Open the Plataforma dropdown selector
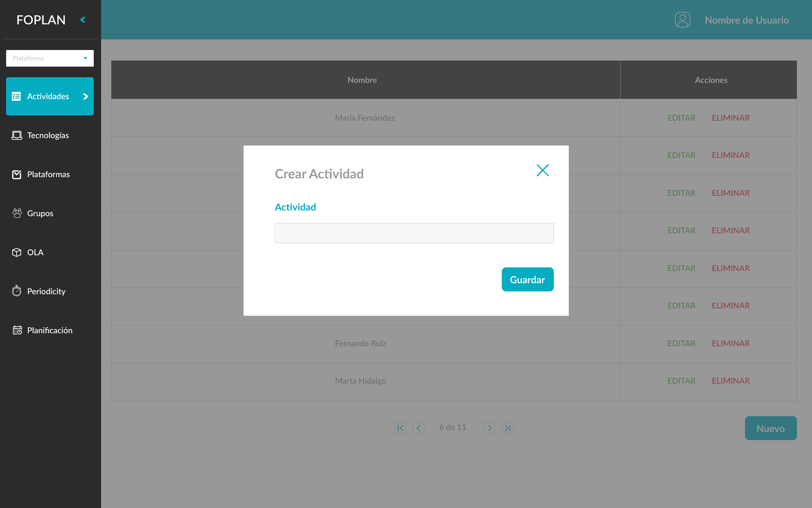The image size is (812, 508). (x=50, y=58)
